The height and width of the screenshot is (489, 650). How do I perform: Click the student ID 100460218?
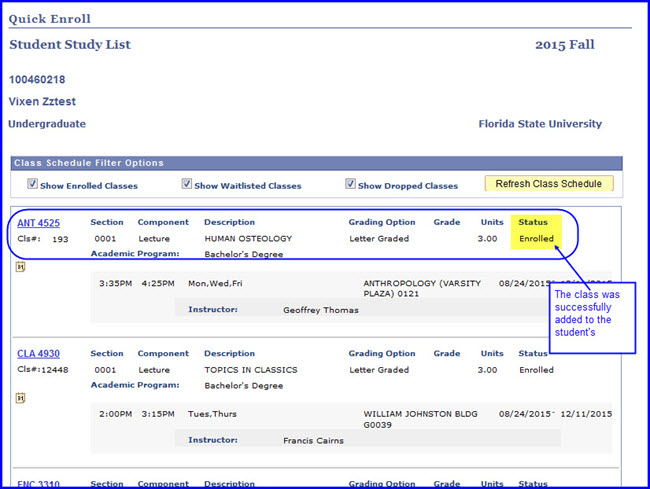click(x=37, y=80)
